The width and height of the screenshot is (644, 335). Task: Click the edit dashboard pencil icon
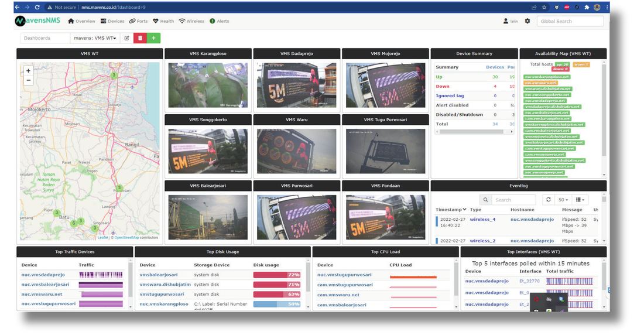126,38
